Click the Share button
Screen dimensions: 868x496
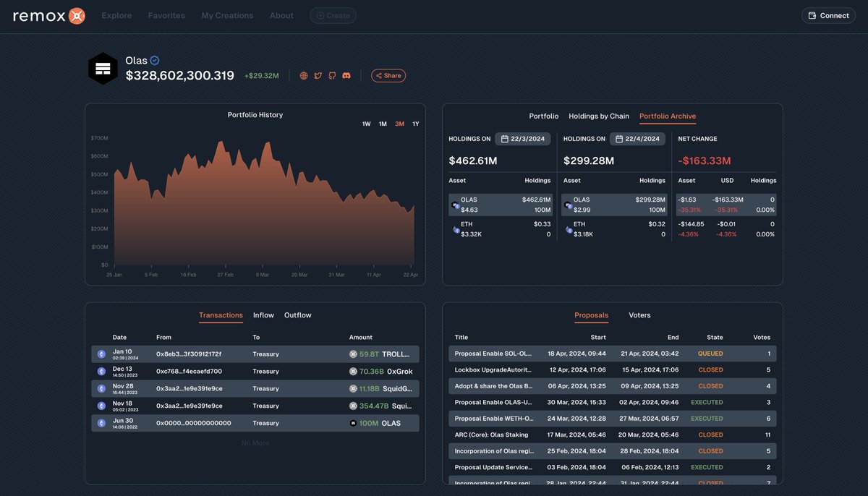(388, 74)
